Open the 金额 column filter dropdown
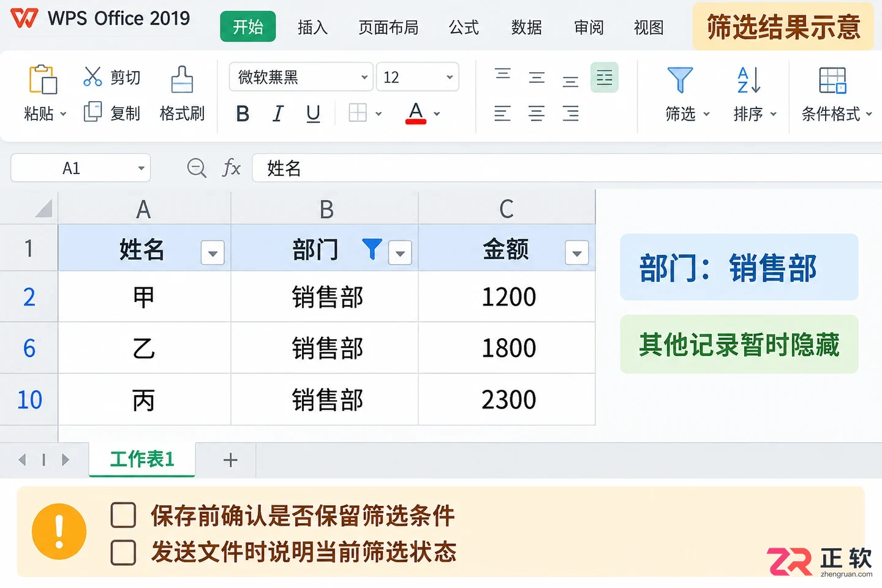The height and width of the screenshot is (588, 882). tap(576, 253)
